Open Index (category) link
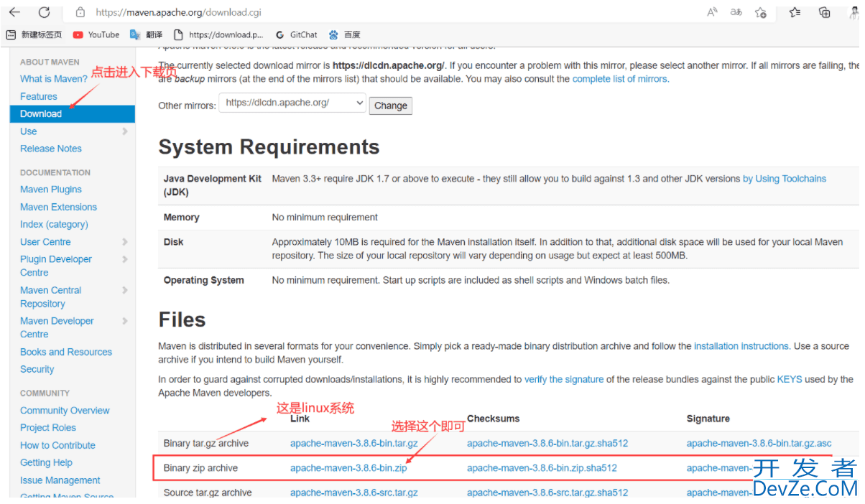Screen dimensions: 865x504 (x=54, y=224)
